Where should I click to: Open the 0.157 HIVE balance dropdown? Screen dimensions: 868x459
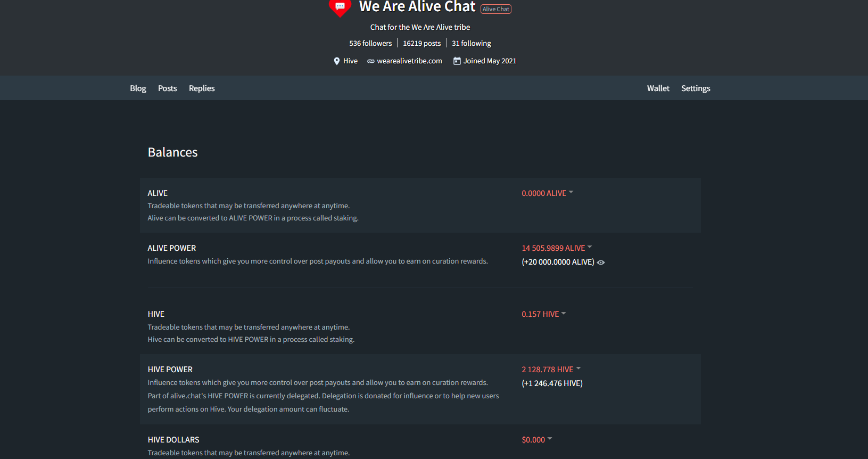[544, 314]
